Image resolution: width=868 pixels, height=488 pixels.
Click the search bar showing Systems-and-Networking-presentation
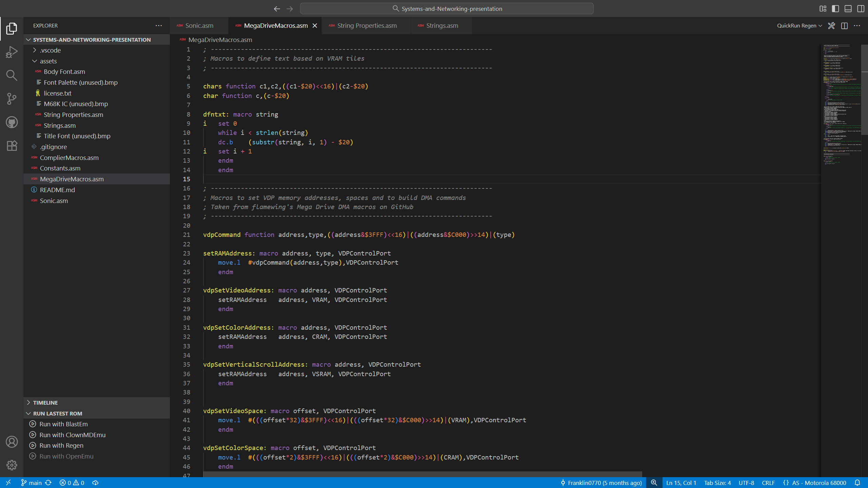click(447, 8)
